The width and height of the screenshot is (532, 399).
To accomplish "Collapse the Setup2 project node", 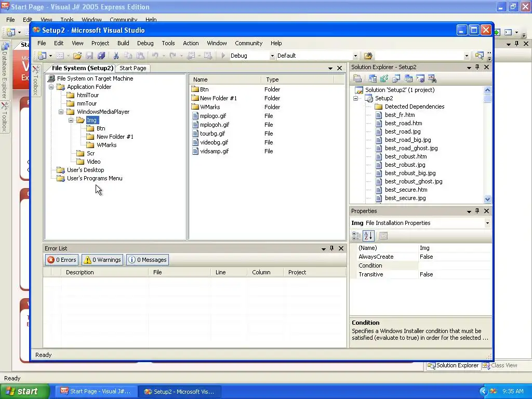I will point(355,98).
